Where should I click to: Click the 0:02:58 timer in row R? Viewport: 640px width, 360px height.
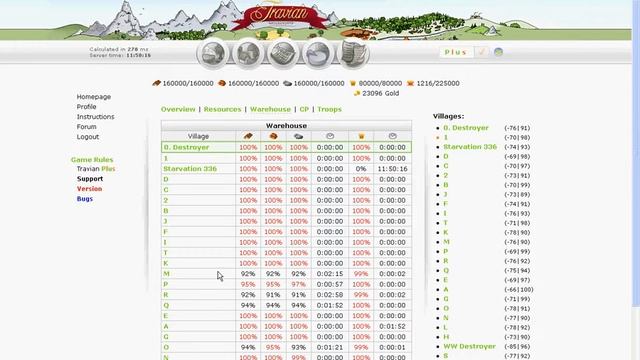(330, 295)
